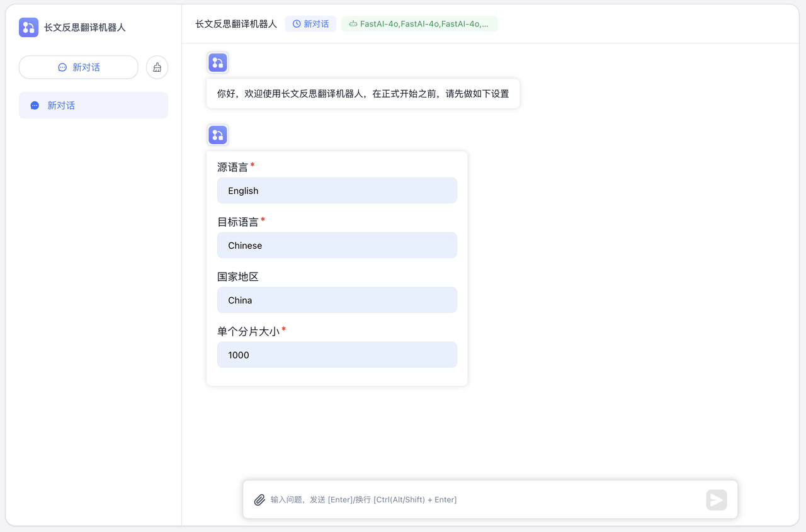Click the bot avatar above the welcome message
Image resolution: width=806 pixels, height=532 pixels.
(218, 62)
